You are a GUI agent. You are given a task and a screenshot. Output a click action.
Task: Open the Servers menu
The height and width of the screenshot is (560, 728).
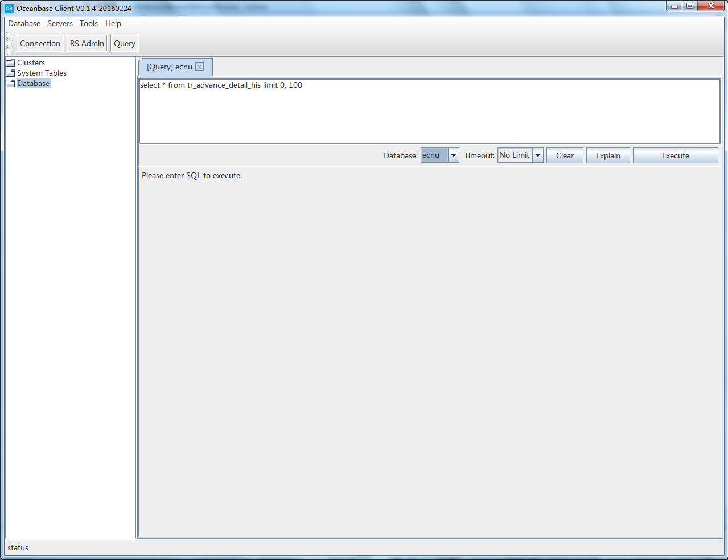point(60,23)
